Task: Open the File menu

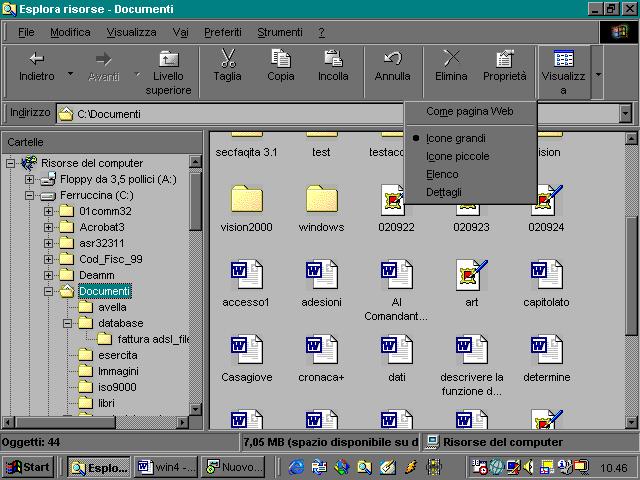Action: [26, 32]
